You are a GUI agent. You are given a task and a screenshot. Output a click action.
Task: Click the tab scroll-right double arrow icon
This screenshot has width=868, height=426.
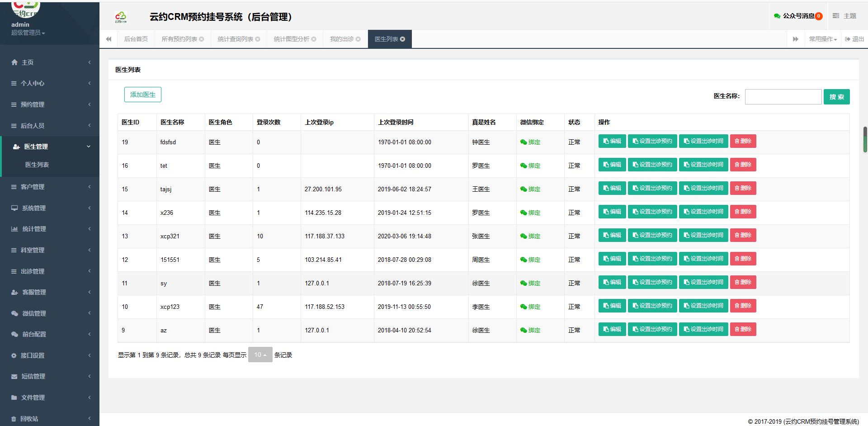tap(795, 39)
